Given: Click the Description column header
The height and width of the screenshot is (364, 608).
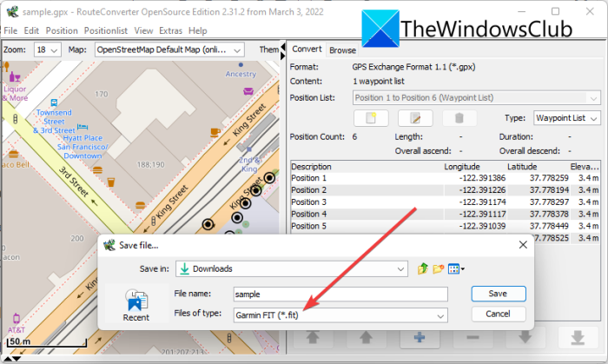Looking at the screenshot, I should (366, 167).
